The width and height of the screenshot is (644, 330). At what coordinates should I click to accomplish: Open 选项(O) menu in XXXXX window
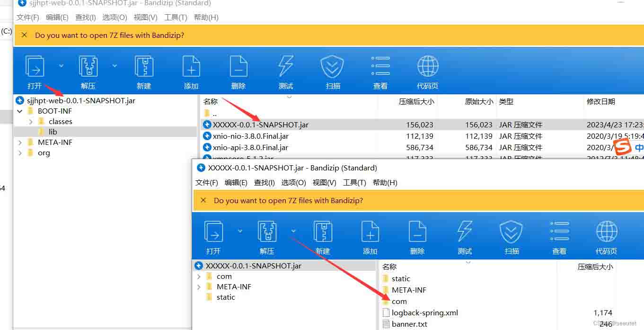(x=293, y=183)
